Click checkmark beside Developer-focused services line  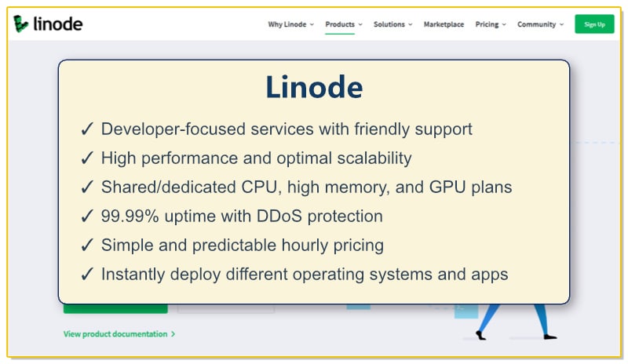click(88, 129)
